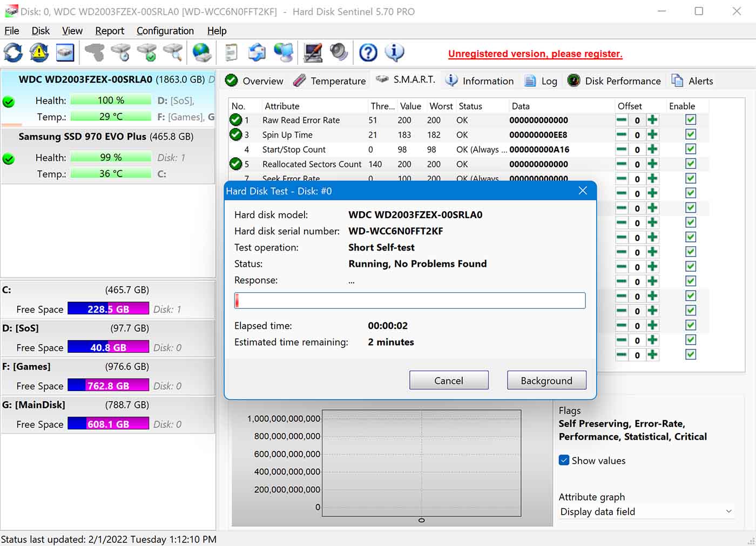This screenshot has height=546, width=756.
Task: Switch to the Alerts tab
Action: tap(692, 81)
